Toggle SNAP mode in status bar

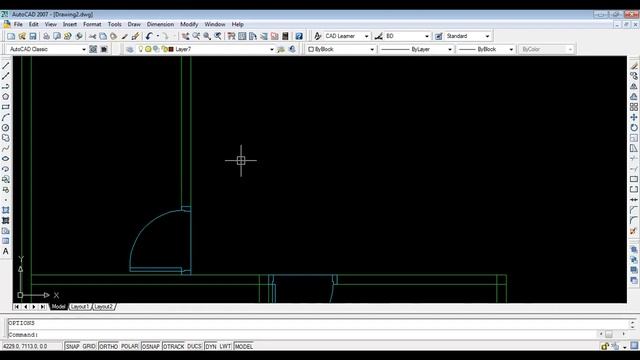point(72,346)
